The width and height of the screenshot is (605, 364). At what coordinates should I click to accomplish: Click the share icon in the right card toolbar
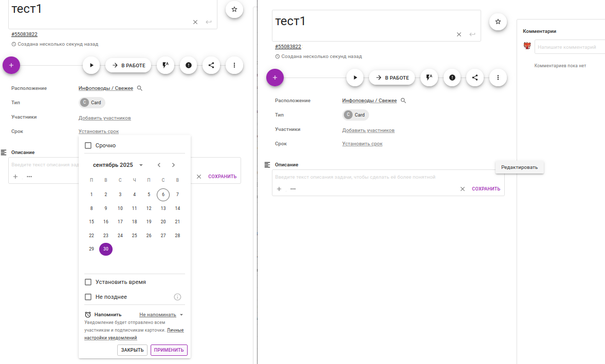point(475,78)
